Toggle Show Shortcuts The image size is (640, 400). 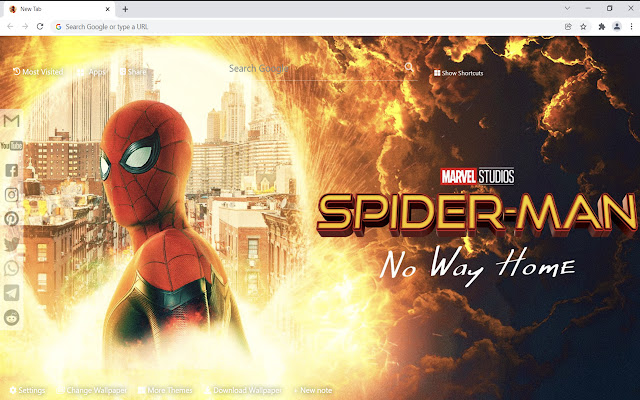[458, 73]
